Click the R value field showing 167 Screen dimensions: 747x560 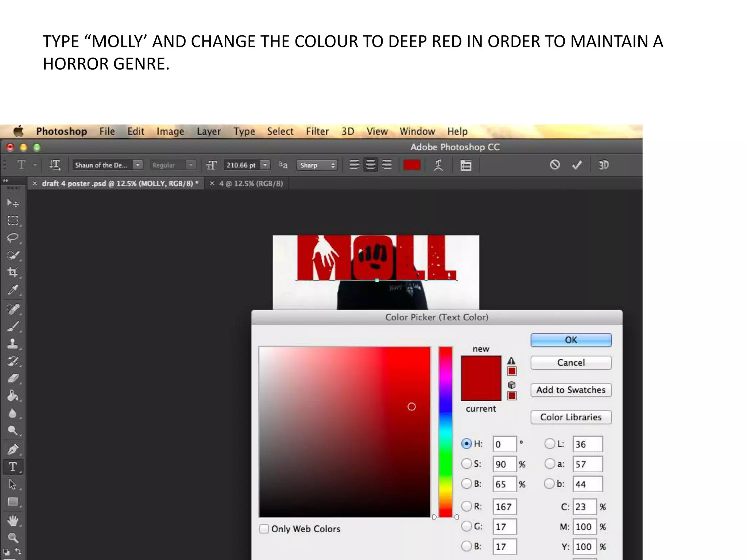click(x=505, y=506)
